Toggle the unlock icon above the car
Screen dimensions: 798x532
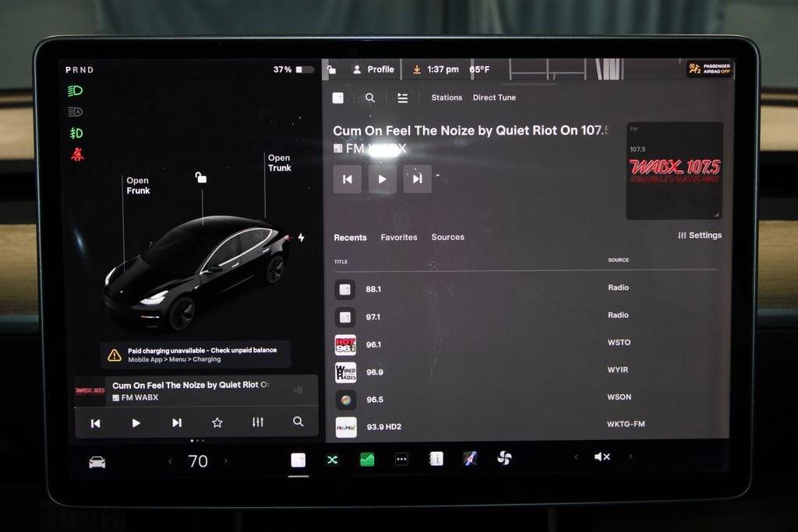[201, 177]
